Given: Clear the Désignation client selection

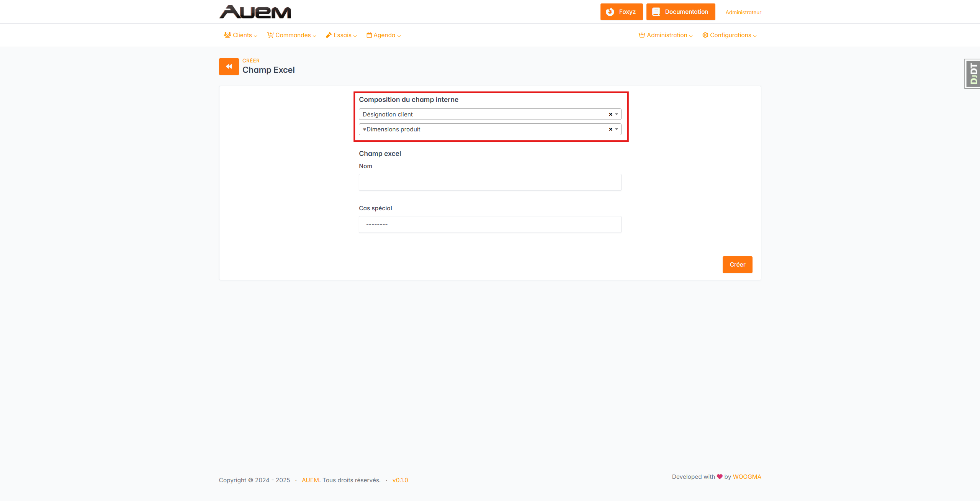Looking at the screenshot, I should pos(610,115).
